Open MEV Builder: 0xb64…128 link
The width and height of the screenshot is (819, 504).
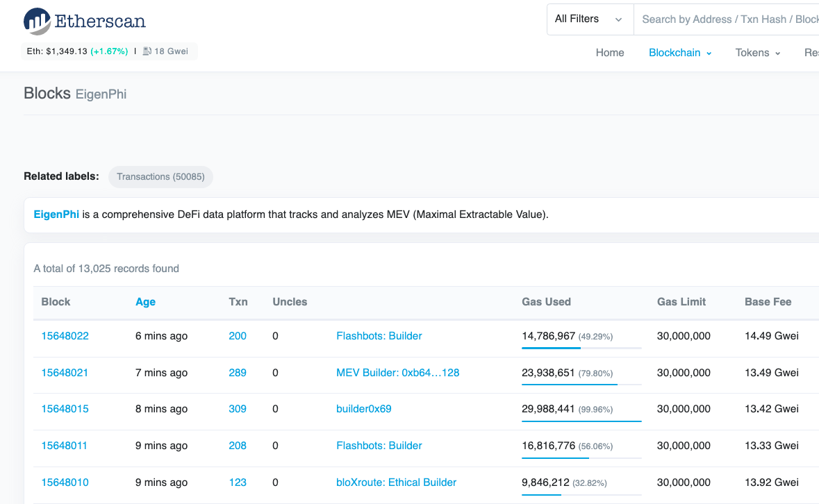398,373
